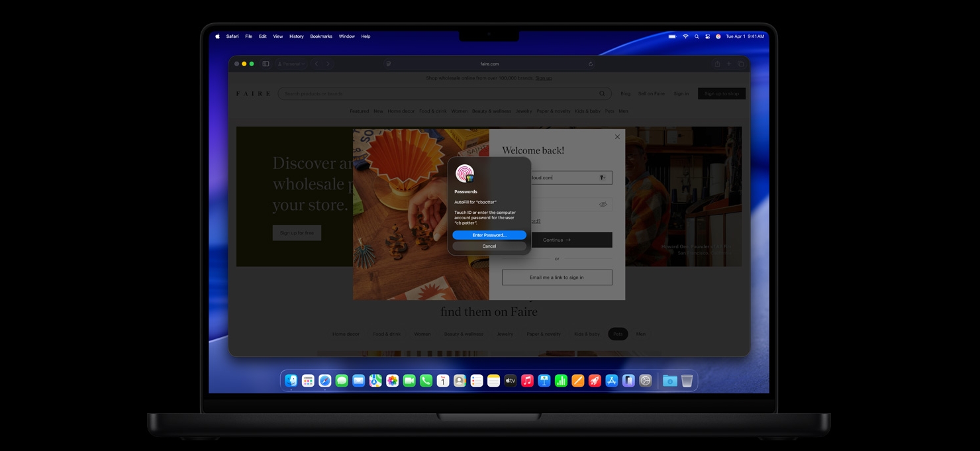This screenshot has width=980, height=451.
Task: Open Keynote app in the Dock
Action: pyautogui.click(x=544, y=381)
